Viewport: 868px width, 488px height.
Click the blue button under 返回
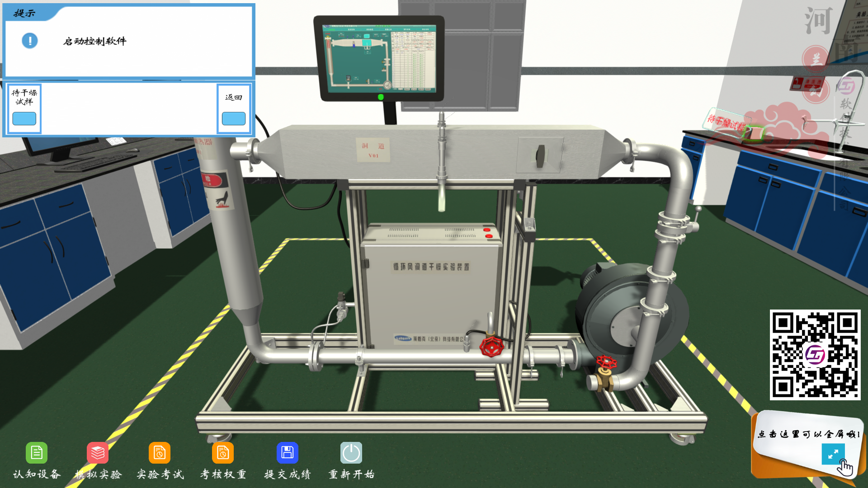234,119
